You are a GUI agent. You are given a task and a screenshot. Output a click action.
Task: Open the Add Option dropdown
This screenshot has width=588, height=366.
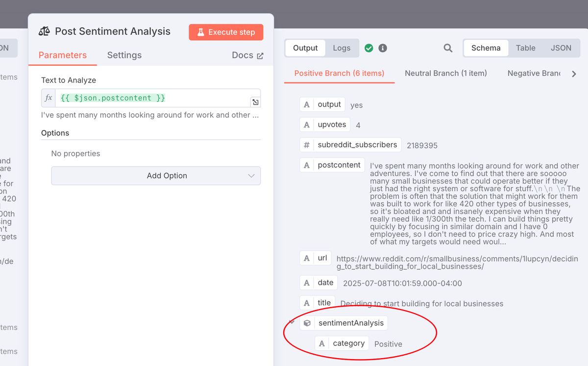(x=155, y=176)
